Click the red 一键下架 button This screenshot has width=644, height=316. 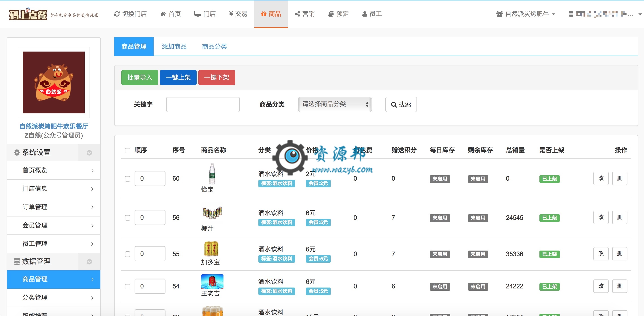coord(217,78)
